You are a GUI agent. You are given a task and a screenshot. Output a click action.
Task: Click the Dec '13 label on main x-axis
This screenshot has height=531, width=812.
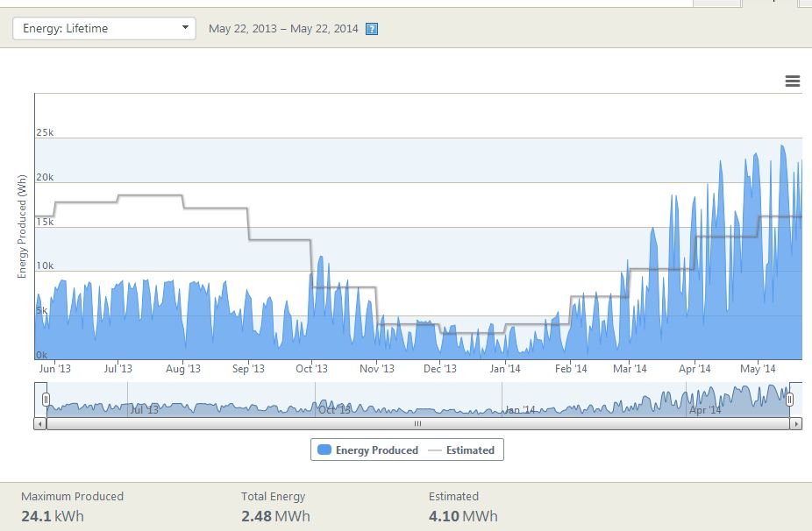pyautogui.click(x=440, y=369)
